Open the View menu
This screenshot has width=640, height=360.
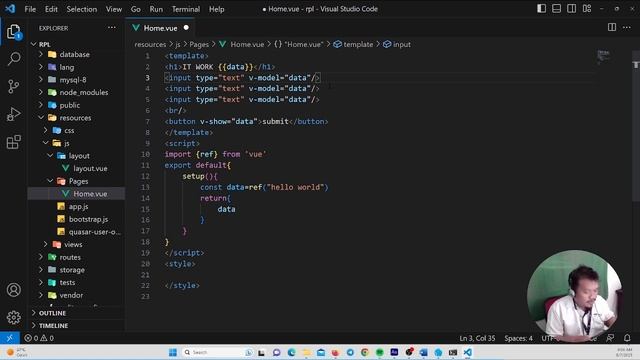[x=114, y=9]
